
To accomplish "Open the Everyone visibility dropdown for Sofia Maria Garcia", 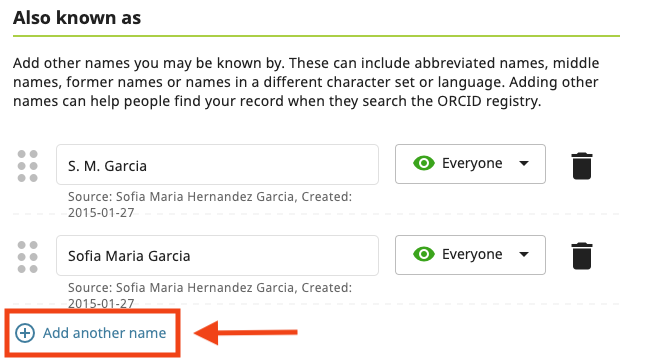I will [x=470, y=255].
